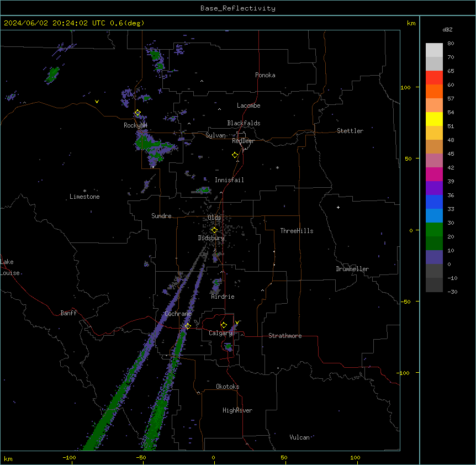Click the Drumheller city label
Image resolution: width=476 pixels, height=465 pixels.
tap(352, 269)
